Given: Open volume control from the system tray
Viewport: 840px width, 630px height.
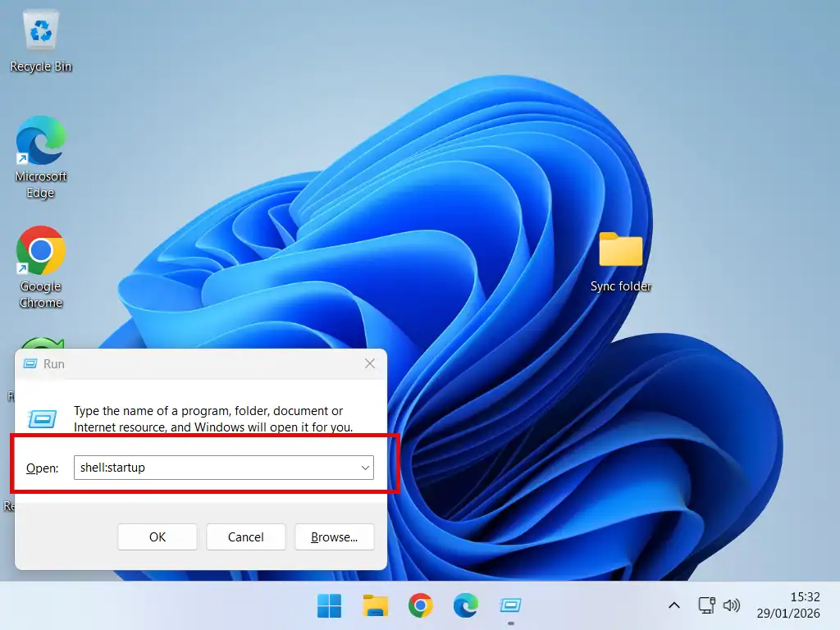Looking at the screenshot, I should click(731, 605).
